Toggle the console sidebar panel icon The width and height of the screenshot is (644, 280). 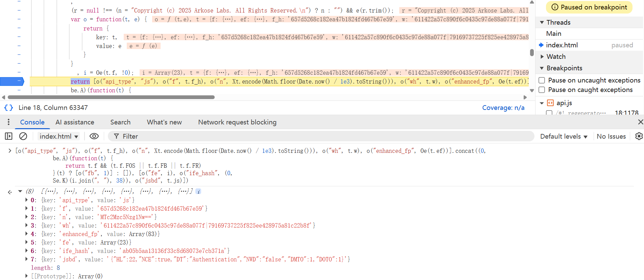9,136
